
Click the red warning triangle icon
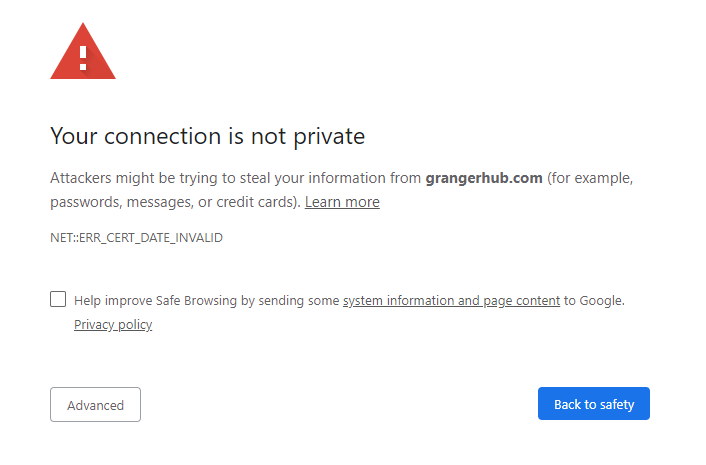coord(83,54)
